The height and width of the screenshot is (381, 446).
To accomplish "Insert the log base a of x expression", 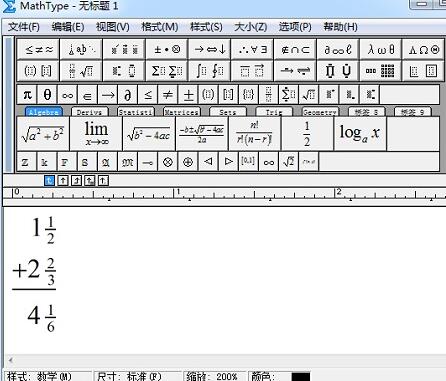I will [360, 133].
